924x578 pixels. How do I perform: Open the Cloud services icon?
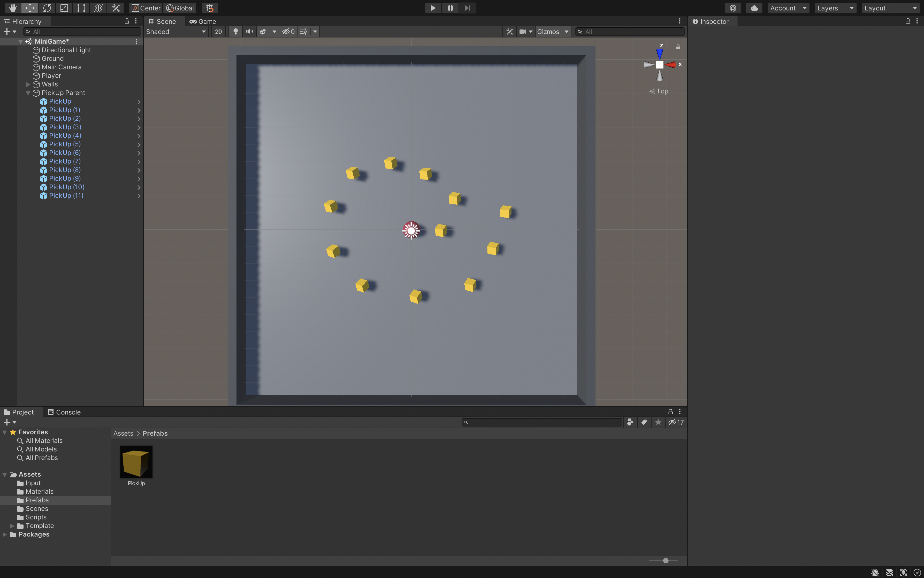click(x=754, y=8)
